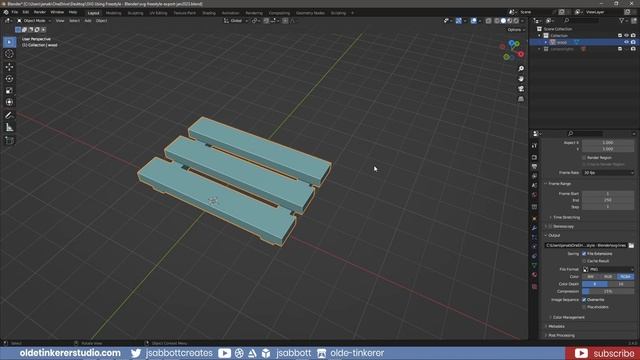Open the Material properties tab

[x=534, y=275]
